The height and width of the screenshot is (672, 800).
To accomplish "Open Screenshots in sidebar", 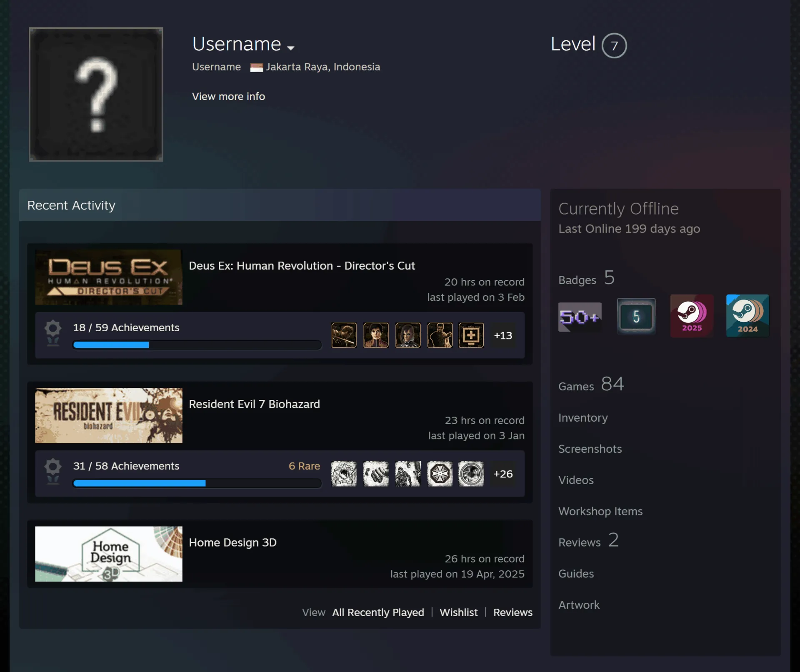I will 590,449.
